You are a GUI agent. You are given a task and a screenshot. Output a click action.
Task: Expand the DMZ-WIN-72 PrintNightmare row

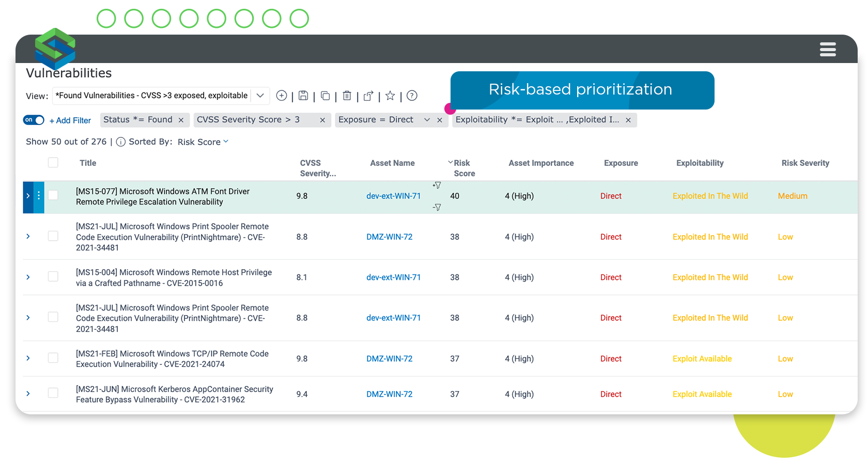pos(28,237)
